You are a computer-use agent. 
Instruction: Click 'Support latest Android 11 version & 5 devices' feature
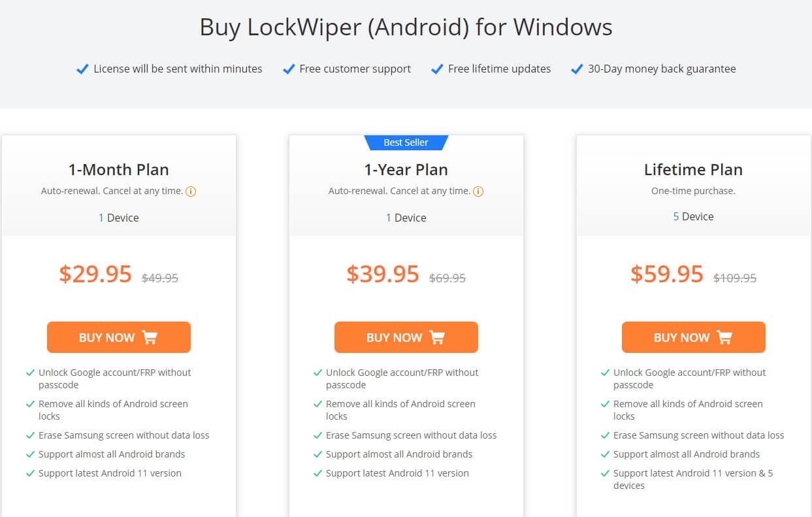click(693, 479)
